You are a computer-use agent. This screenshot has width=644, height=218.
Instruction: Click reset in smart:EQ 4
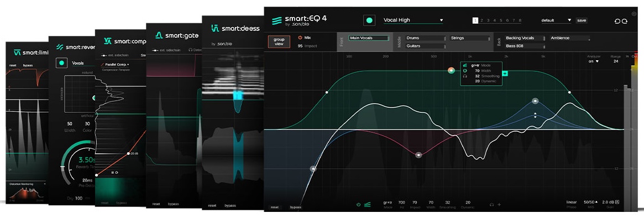[x=275, y=207]
